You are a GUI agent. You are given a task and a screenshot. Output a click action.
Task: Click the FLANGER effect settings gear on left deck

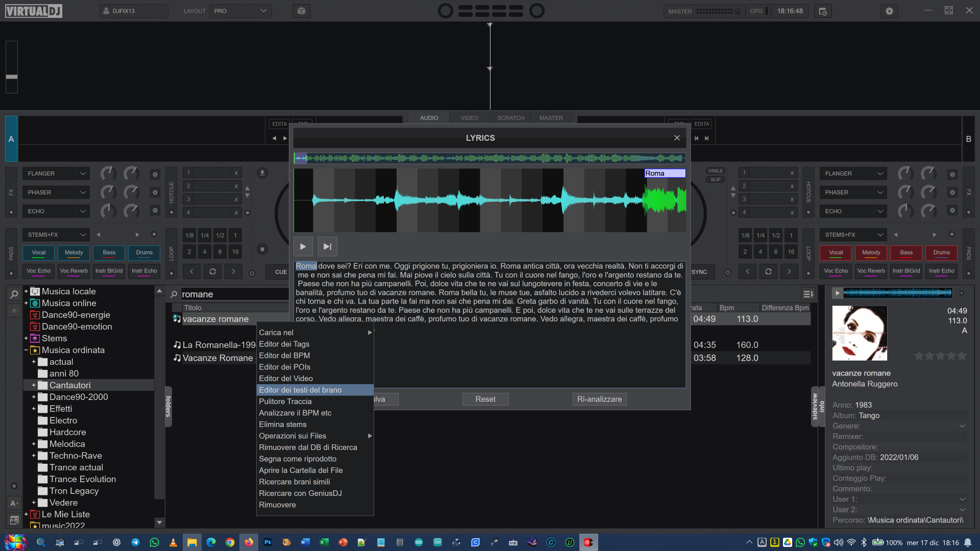[155, 174]
